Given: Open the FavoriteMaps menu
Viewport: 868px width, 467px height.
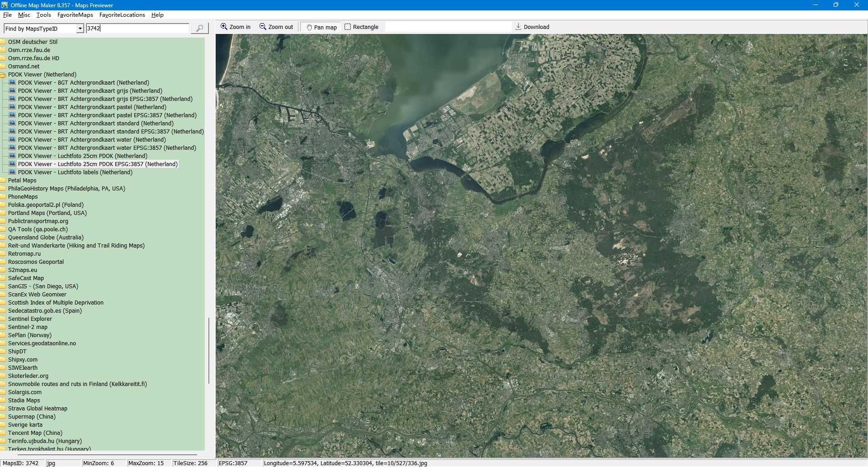Looking at the screenshot, I should (75, 15).
